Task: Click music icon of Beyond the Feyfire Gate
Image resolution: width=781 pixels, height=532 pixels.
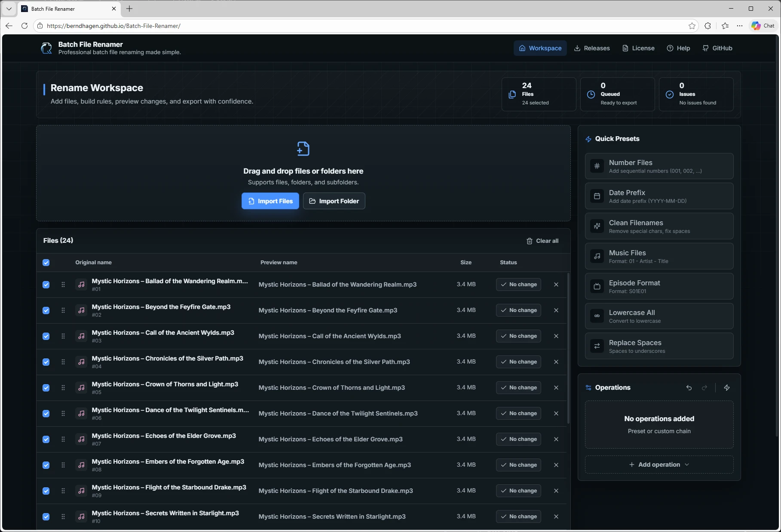Action: 81,310
